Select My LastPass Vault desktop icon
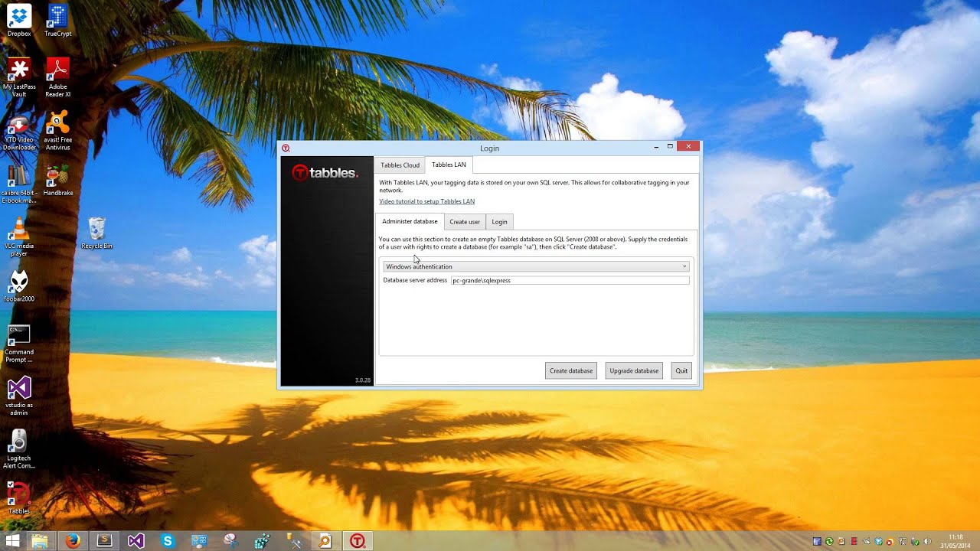 click(x=19, y=77)
